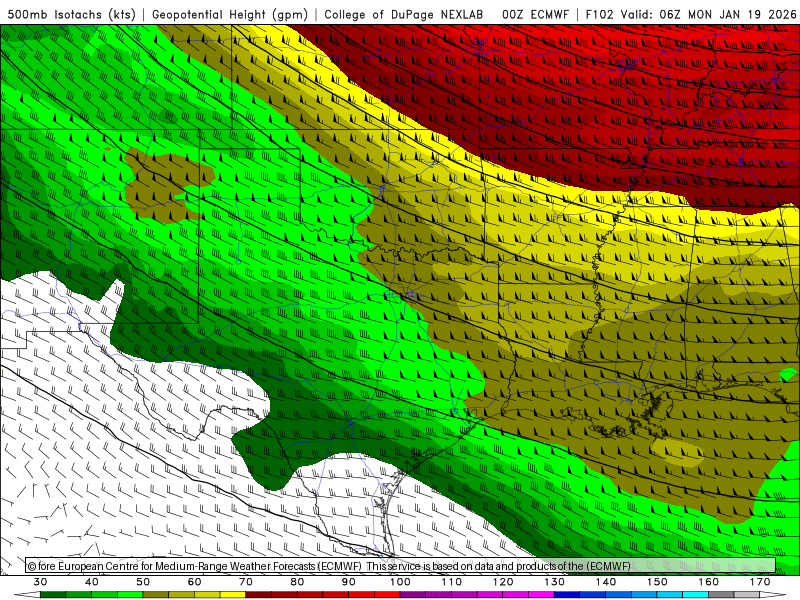Click the ECMWF copyright notice banner

click(x=401, y=565)
